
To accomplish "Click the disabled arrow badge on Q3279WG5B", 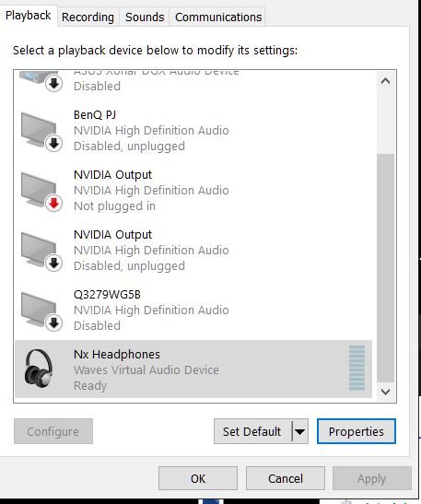I will pyautogui.click(x=53, y=323).
